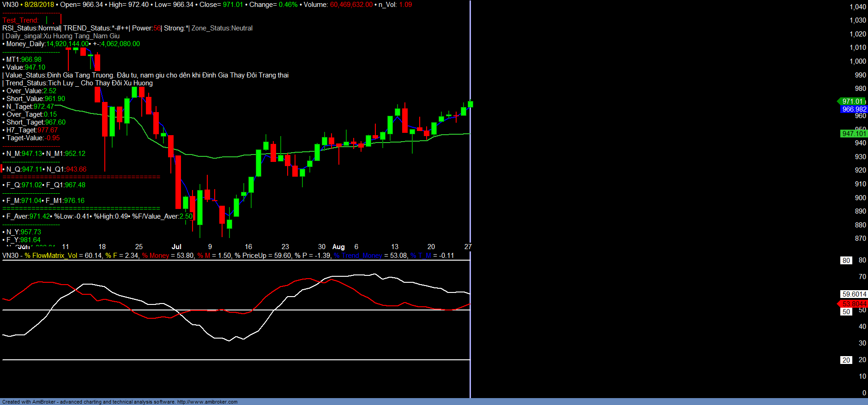Click the green 947.101 value label
The height and width of the screenshot is (405, 868).
854,134
